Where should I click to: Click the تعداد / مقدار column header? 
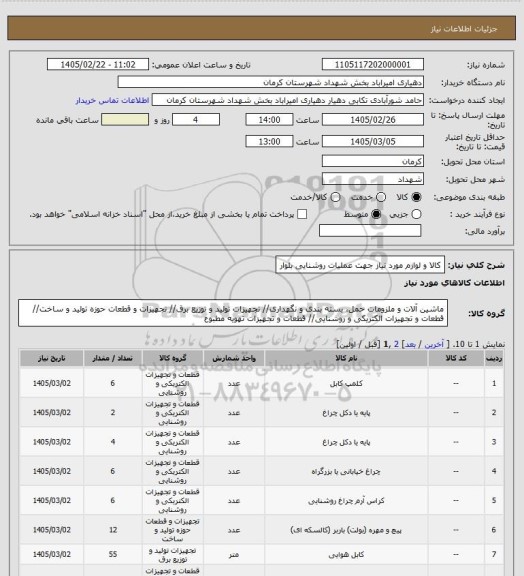pos(113,358)
